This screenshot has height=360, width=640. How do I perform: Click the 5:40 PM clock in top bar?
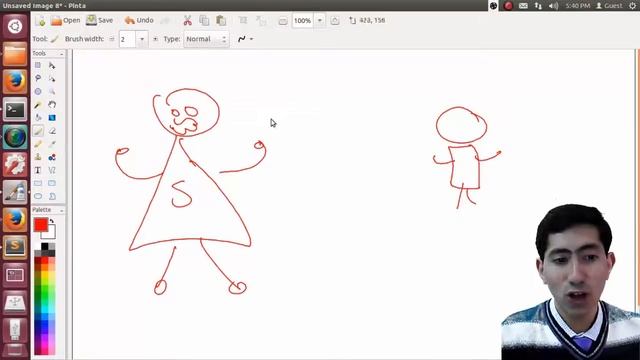(x=577, y=6)
